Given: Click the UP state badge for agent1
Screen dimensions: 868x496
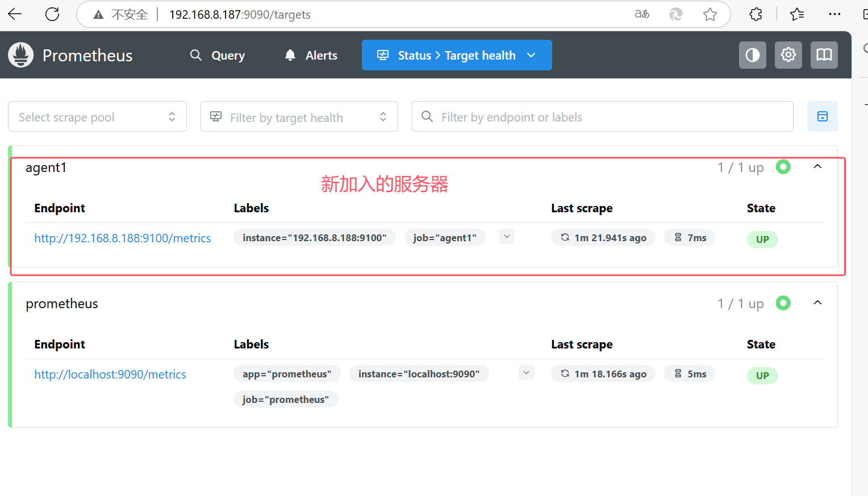Looking at the screenshot, I should (x=762, y=239).
